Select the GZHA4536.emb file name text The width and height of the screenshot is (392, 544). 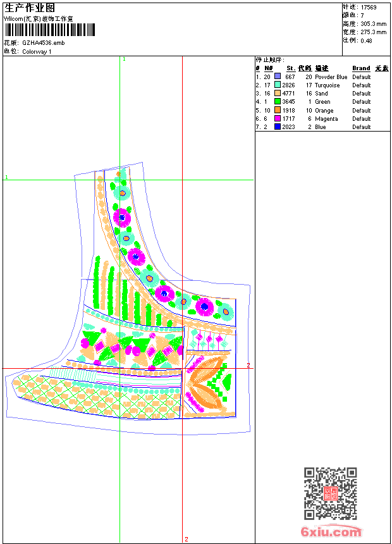point(44,43)
